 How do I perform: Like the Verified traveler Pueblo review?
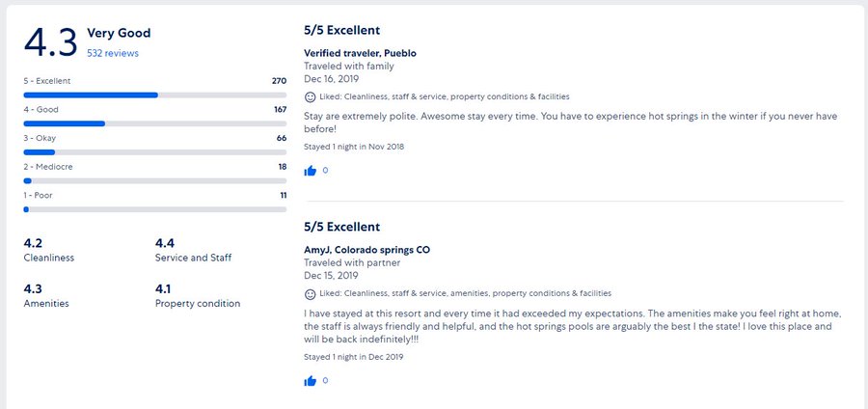pos(310,171)
